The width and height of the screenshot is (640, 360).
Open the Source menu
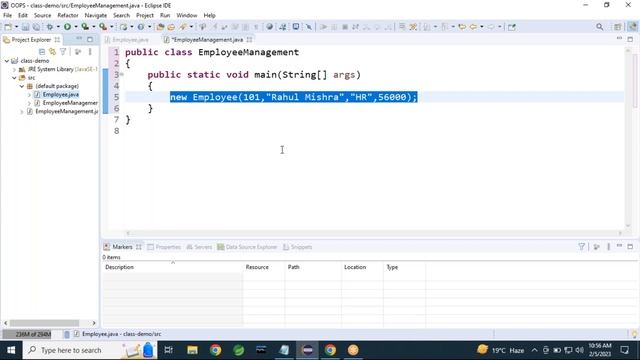click(42, 16)
